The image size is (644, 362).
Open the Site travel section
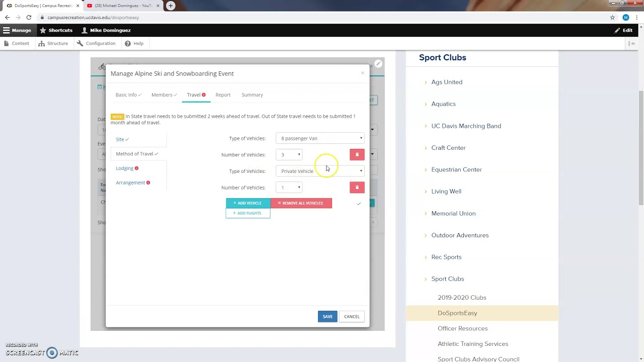122,139
